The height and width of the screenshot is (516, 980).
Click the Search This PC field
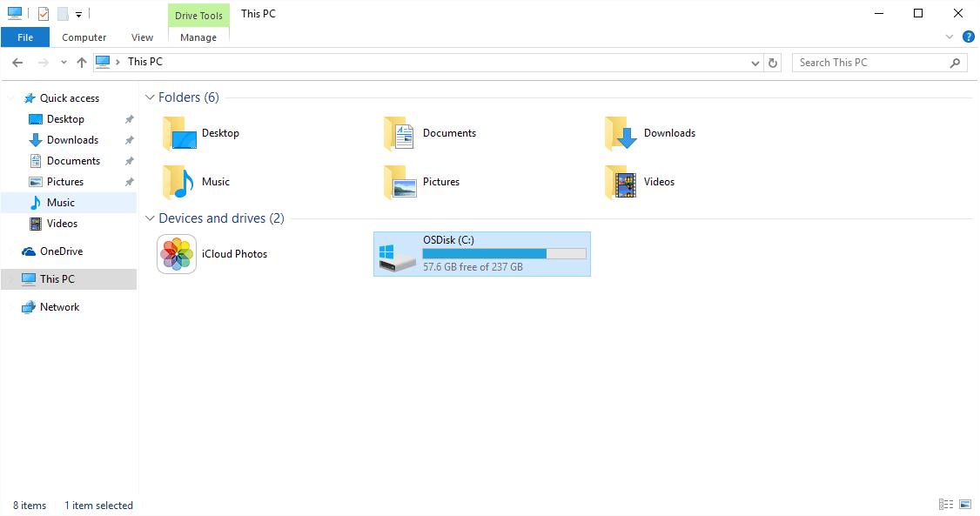870,63
